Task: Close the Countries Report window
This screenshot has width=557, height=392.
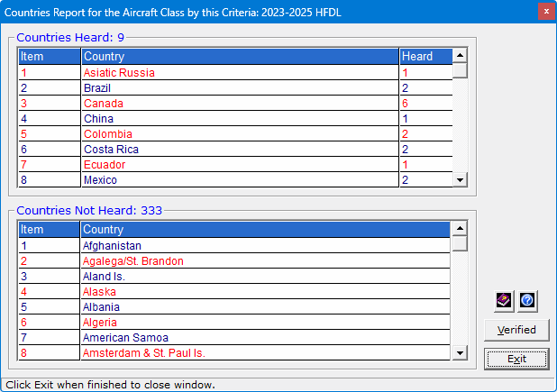Action: [x=545, y=11]
